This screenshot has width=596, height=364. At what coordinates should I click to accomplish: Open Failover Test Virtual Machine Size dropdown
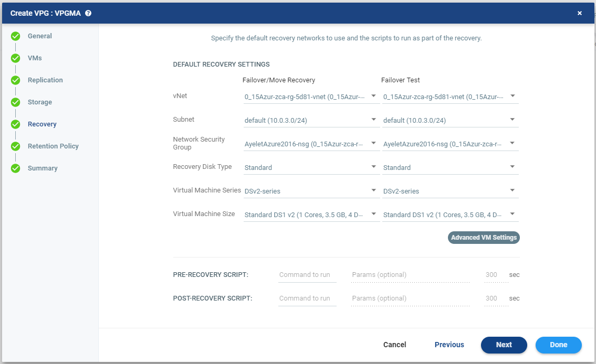coord(451,215)
